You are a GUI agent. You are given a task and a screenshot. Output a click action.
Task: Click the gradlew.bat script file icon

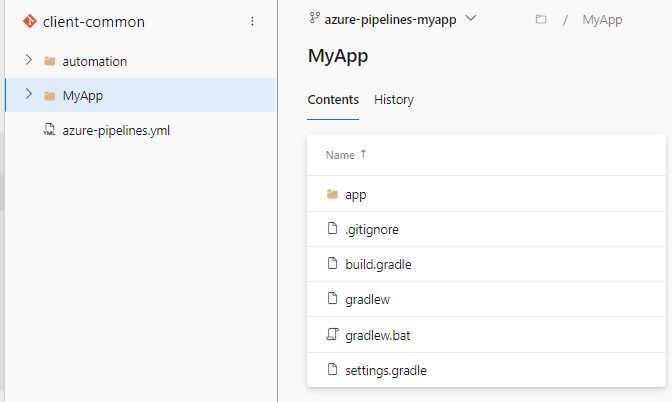tap(333, 335)
